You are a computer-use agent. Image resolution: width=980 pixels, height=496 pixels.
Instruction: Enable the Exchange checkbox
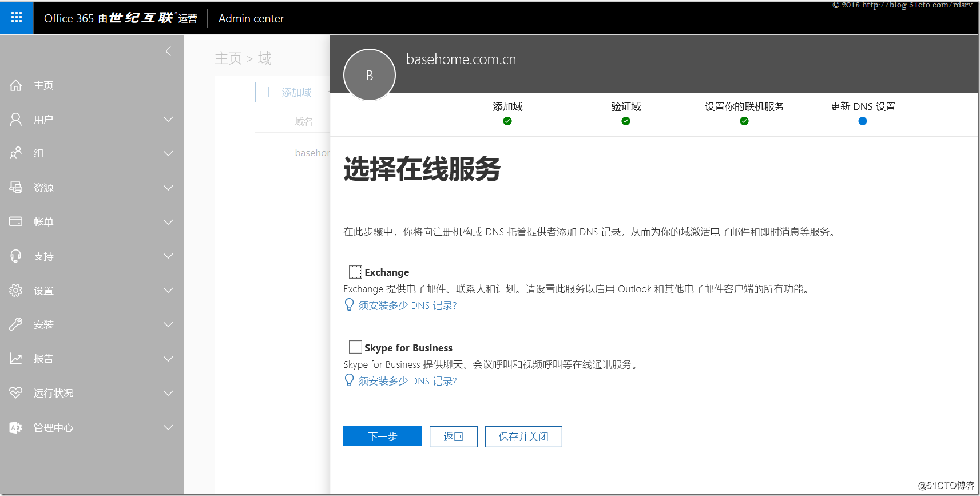[x=355, y=272]
